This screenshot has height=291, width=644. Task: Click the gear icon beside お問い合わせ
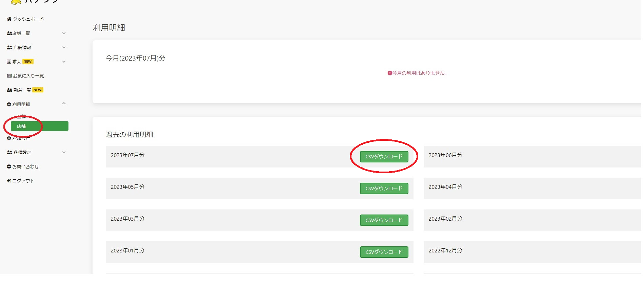coord(9,166)
